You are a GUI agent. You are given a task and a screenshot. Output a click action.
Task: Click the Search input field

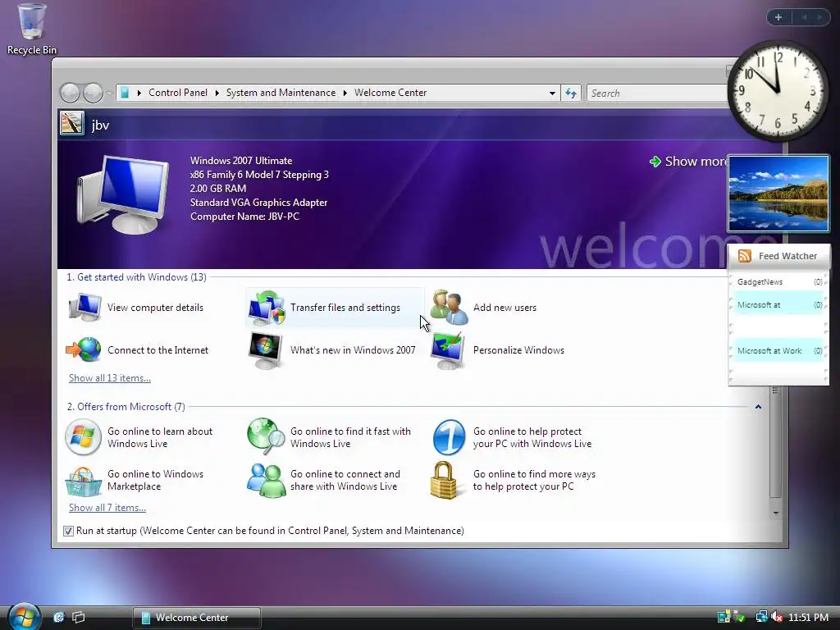[657, 94]
